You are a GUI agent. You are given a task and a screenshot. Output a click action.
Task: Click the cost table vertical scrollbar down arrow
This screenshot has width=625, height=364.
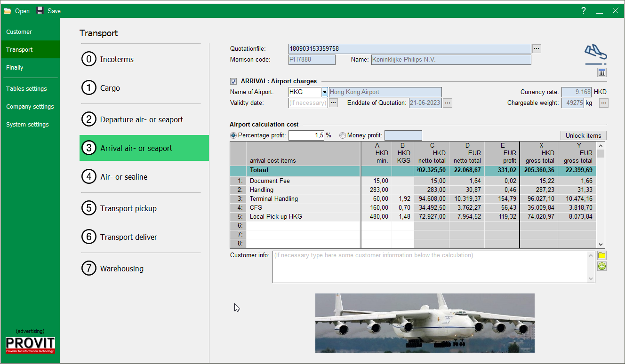pyautogui.click(x=601, y=245)
